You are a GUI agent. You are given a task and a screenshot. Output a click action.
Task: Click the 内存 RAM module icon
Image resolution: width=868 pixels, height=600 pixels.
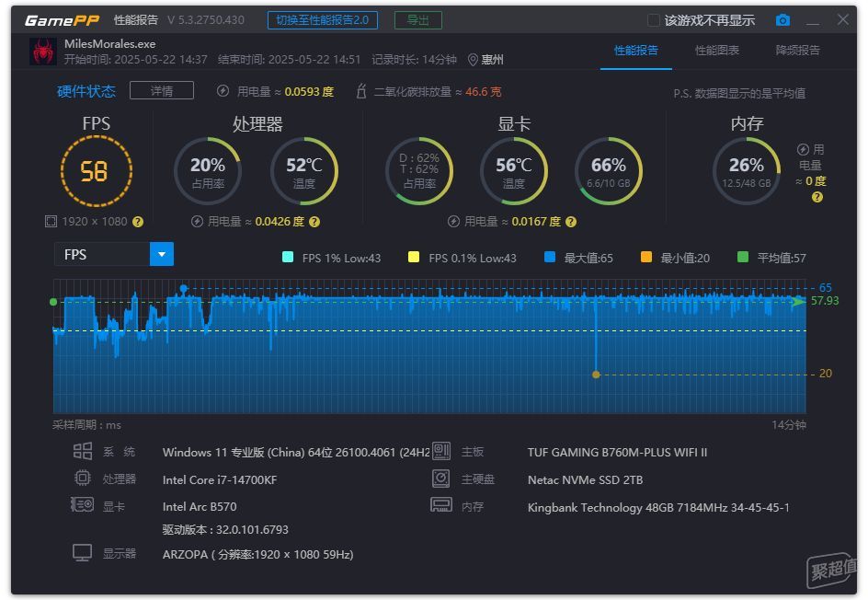pos(441,504)
